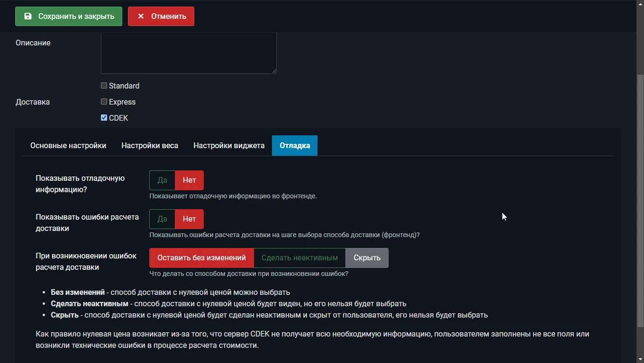This screenshot has width=644, height=363.
Task: Click the Описание field label
Action: click(33, 43)
